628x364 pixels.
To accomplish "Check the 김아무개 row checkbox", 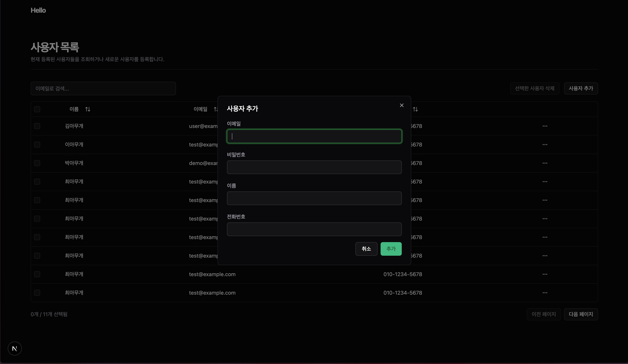I will (x=37, y=126).
